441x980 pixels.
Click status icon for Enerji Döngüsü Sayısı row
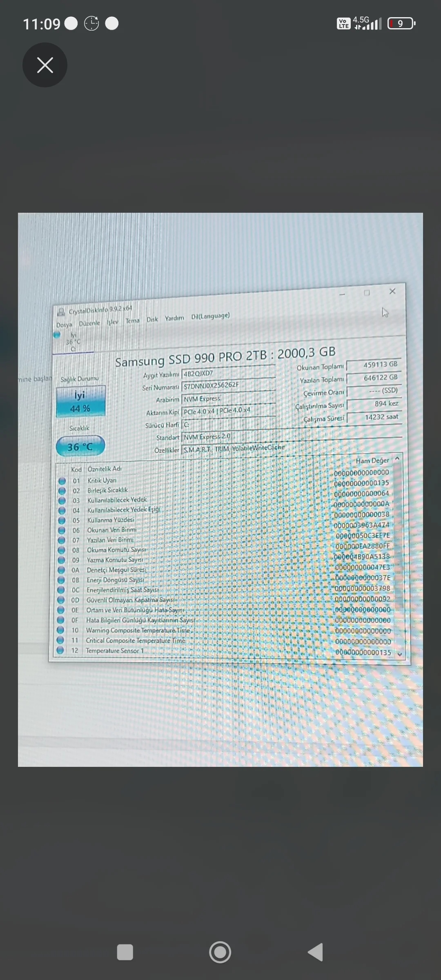tap(61, 580)
